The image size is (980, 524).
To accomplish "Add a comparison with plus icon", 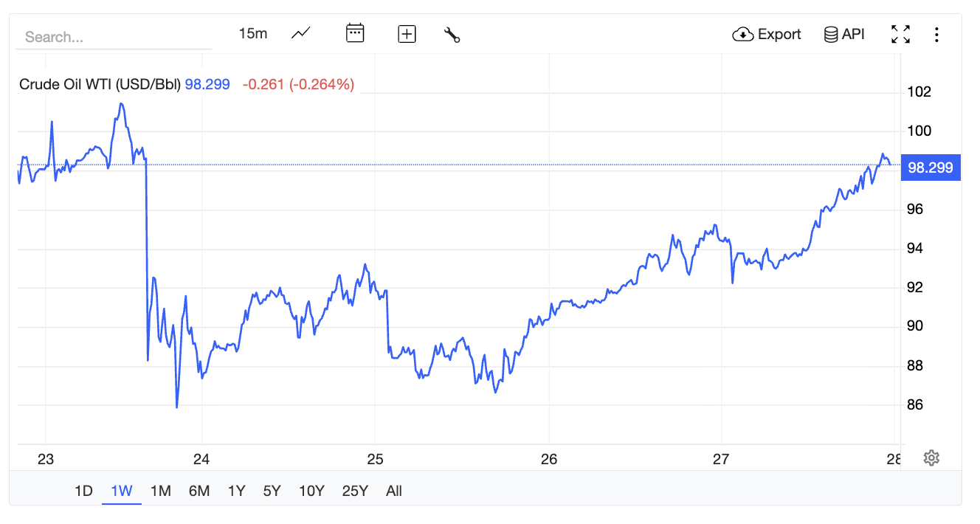I will [407, 34].
